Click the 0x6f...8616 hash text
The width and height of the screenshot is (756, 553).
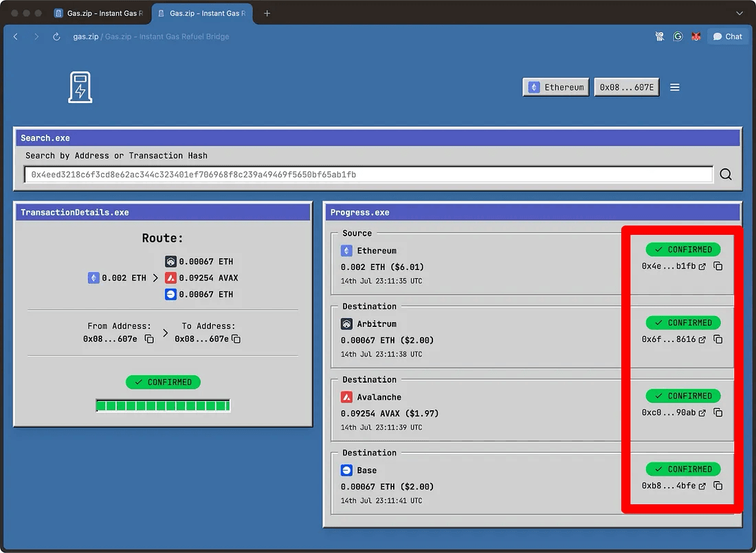click(669, 339)
